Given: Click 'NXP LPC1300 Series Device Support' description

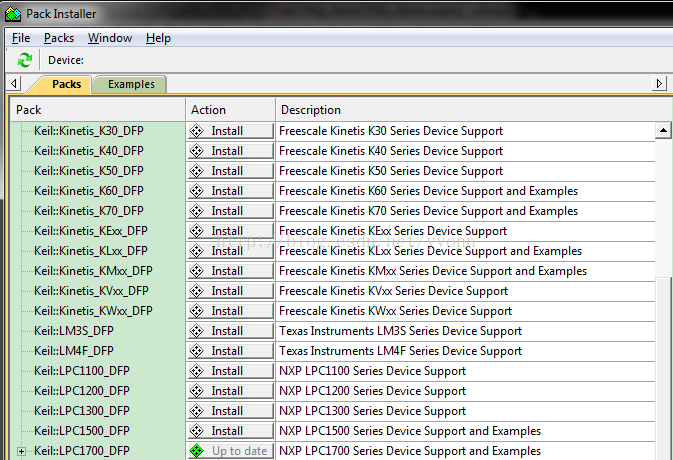Looking at the screenshot, I should click(373, 411).
